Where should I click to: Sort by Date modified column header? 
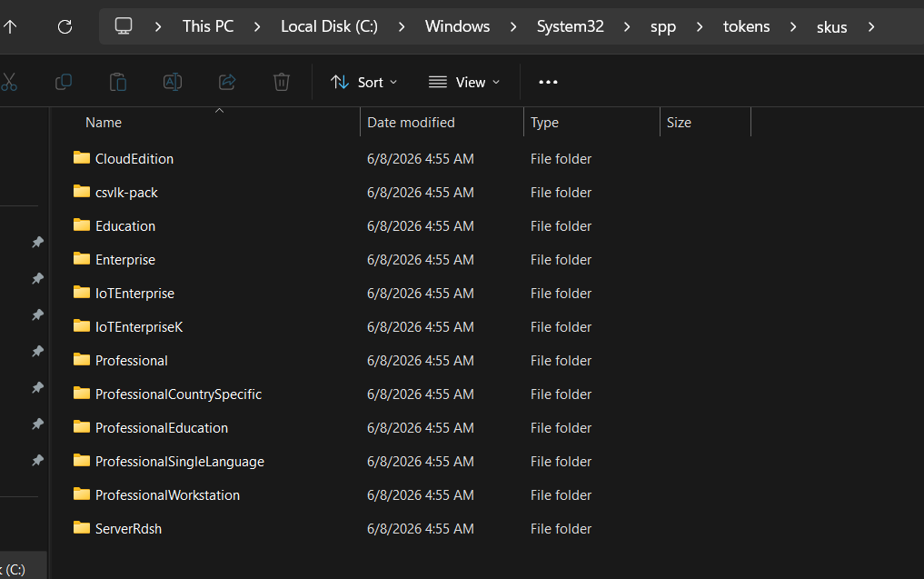coord(411,123)
